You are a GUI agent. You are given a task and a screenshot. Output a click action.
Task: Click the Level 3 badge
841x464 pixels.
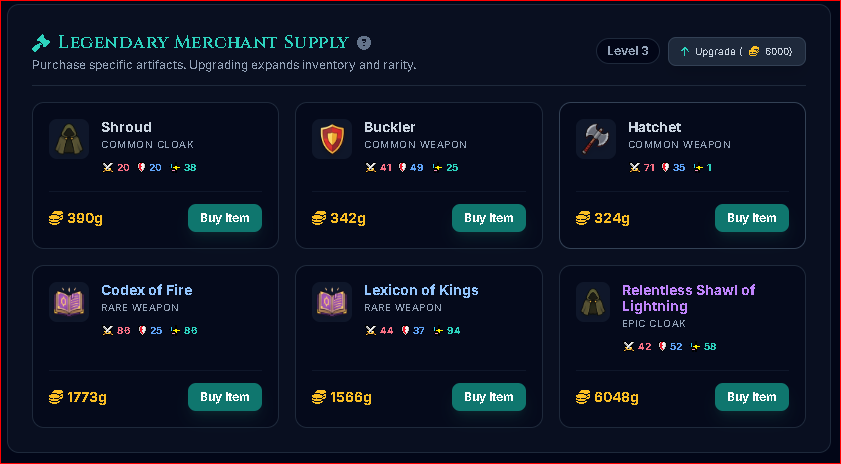[628, 51]
